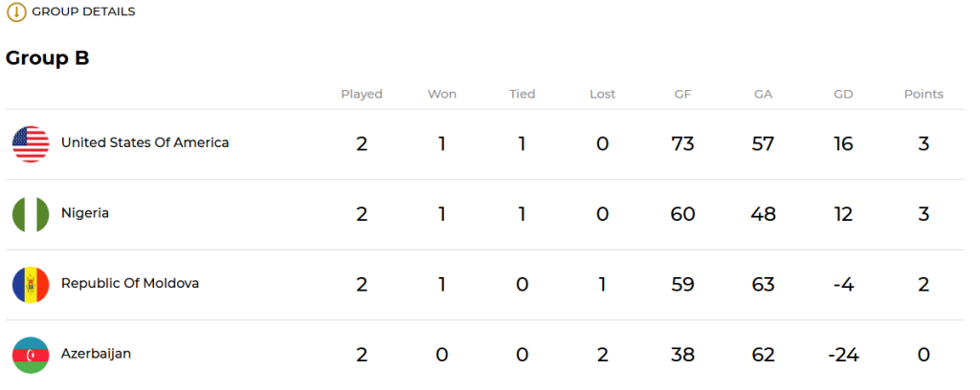
Task: Select the Azerbaijan team name
Action: (97, 354)
